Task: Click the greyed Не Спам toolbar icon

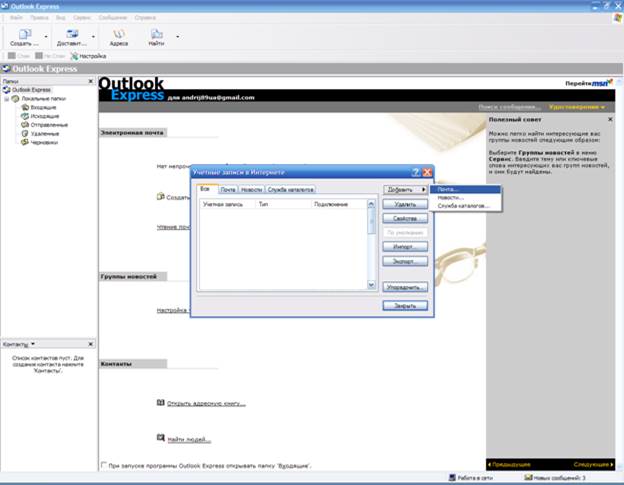Action: click(x=39, y=56)
